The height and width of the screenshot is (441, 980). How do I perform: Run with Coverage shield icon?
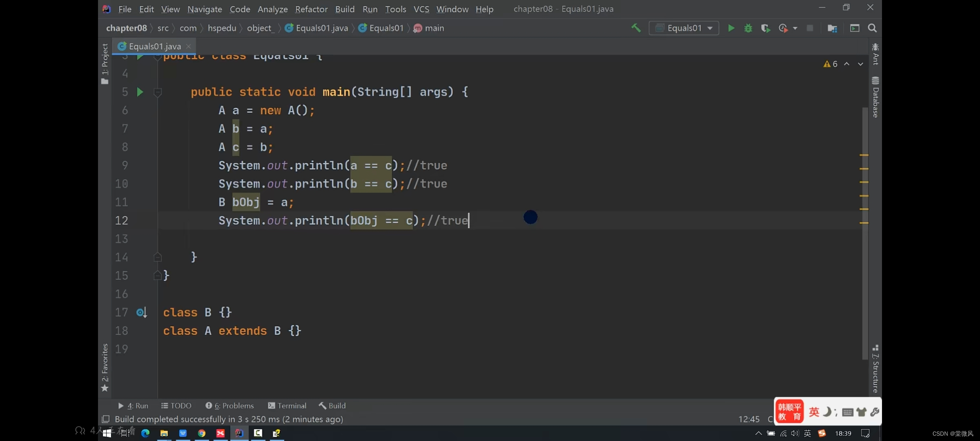[765, 28]
